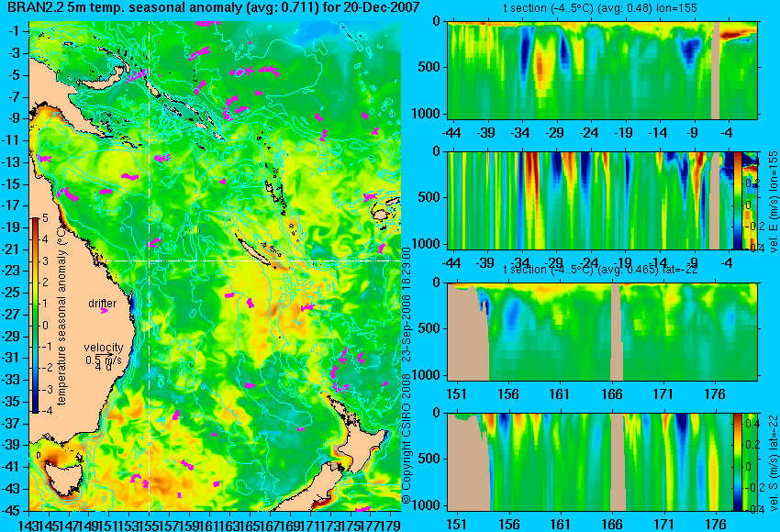Click the 'temperature seasonal anomaly (°C)' vertical label
The height and width of the screenshot is (532, 780).
tap(61, 316)
